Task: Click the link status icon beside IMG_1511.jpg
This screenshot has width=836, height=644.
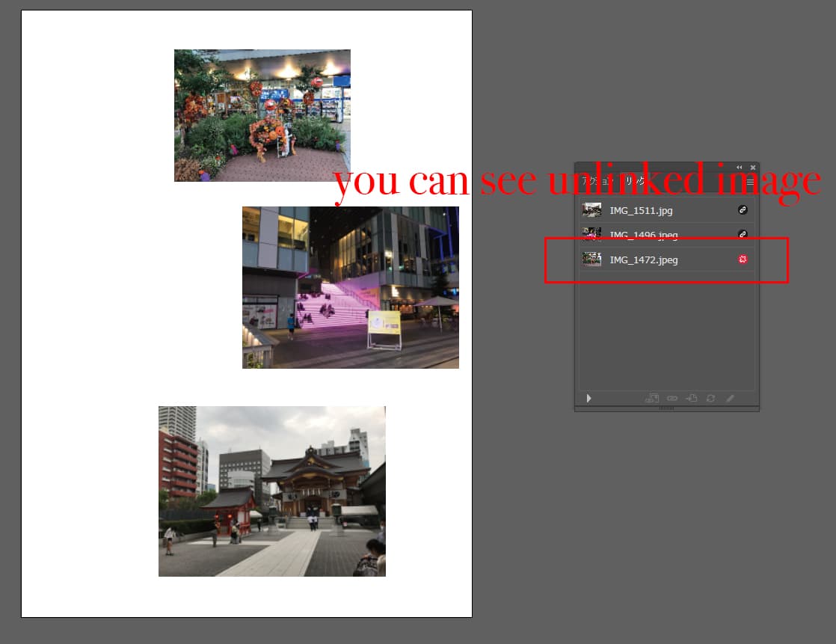Action: (x=743, y=210)
